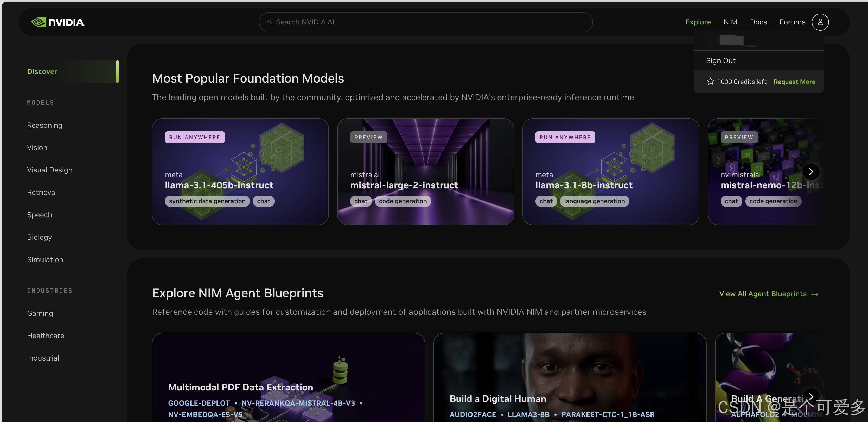Viewport: 868px width, 422px height.
Task: Open the user account profile icon
Action: coord(820,22)
